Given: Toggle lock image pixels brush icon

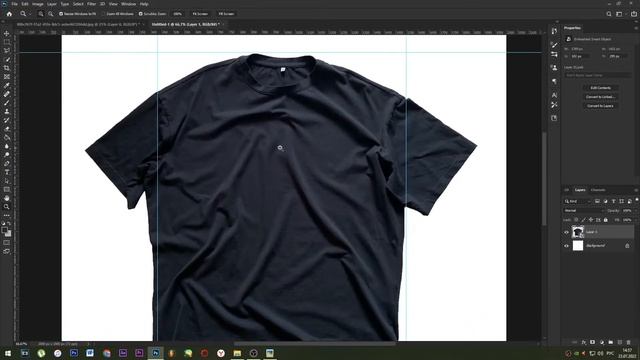Looking at the screenshot, I should click(x=583, y=220).
